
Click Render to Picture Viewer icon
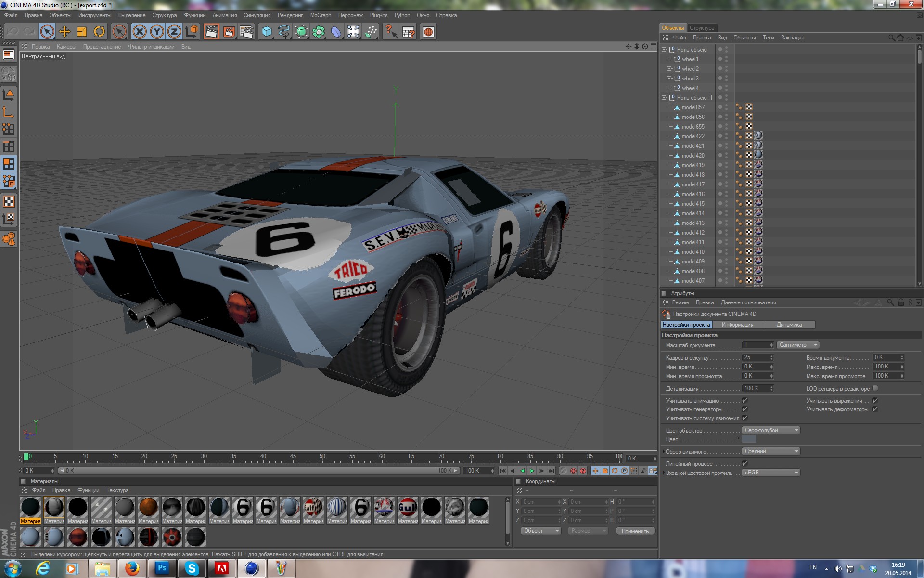tap(229, 32)
